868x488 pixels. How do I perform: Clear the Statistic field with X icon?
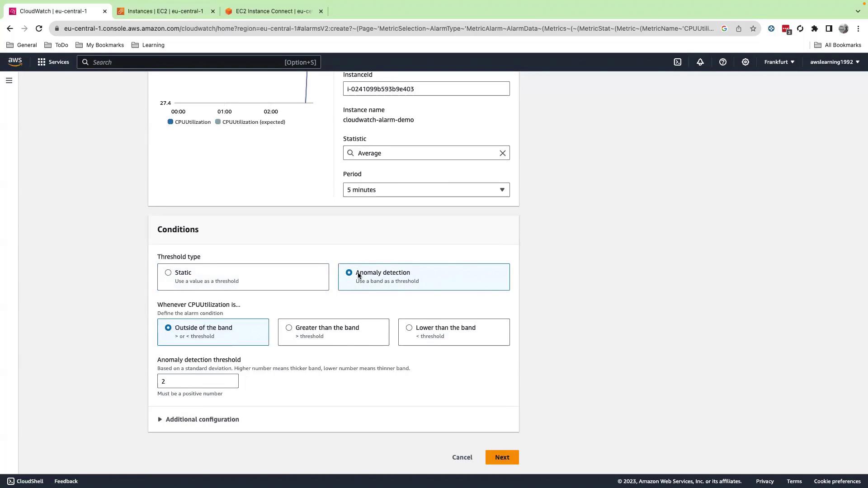tap(502, 153)
